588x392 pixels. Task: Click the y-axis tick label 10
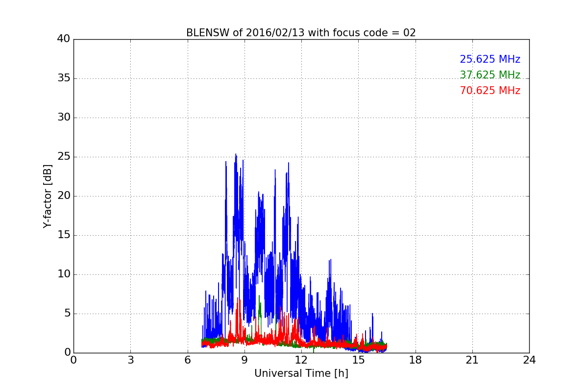click(63, 274)
